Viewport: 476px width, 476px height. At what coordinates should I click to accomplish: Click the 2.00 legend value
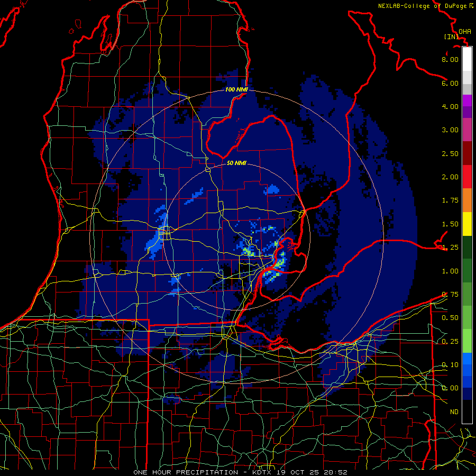450,177
